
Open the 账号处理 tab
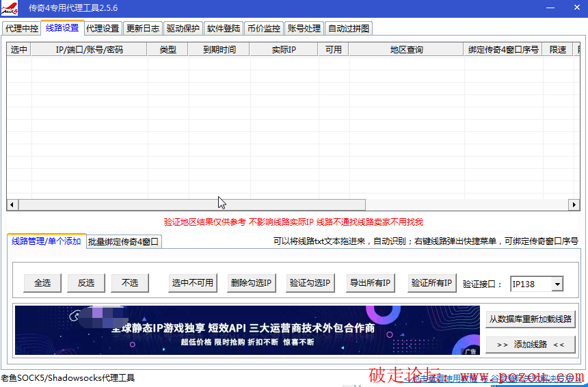pyautogui.click(x=304, y=29)
